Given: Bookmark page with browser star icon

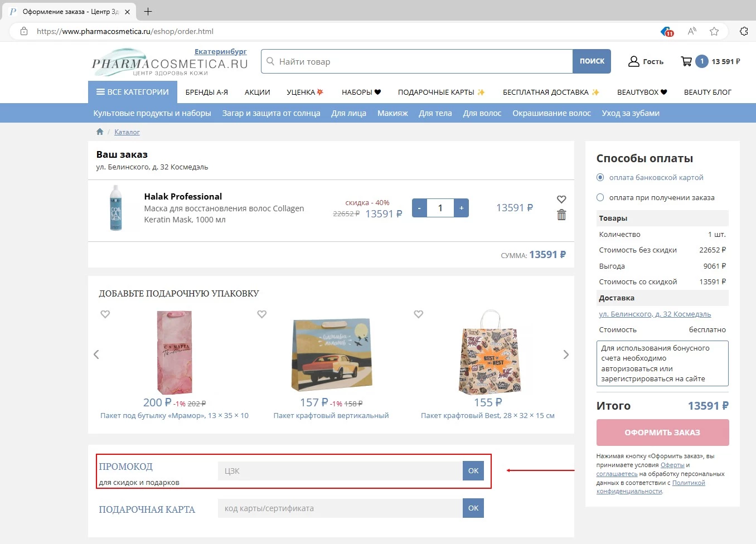Looking at the screenshot, I should point(714,31).
